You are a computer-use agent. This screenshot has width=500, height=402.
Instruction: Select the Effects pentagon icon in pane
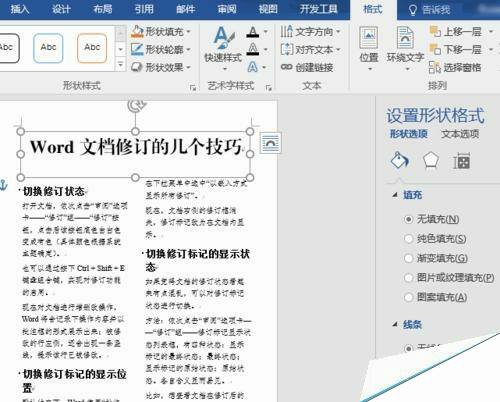click(x=431, y=161)
